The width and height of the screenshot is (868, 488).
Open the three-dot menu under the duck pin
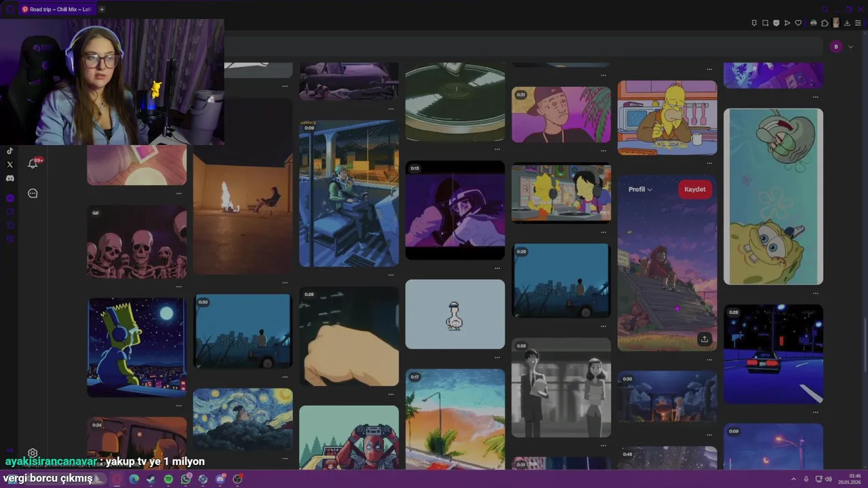tap(497, 357)
